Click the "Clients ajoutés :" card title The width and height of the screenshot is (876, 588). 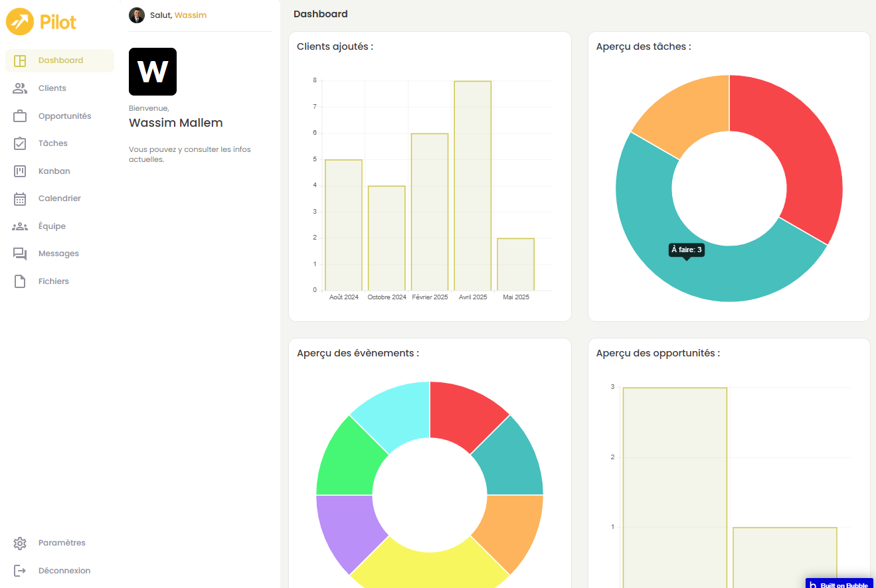pos(335,46)
